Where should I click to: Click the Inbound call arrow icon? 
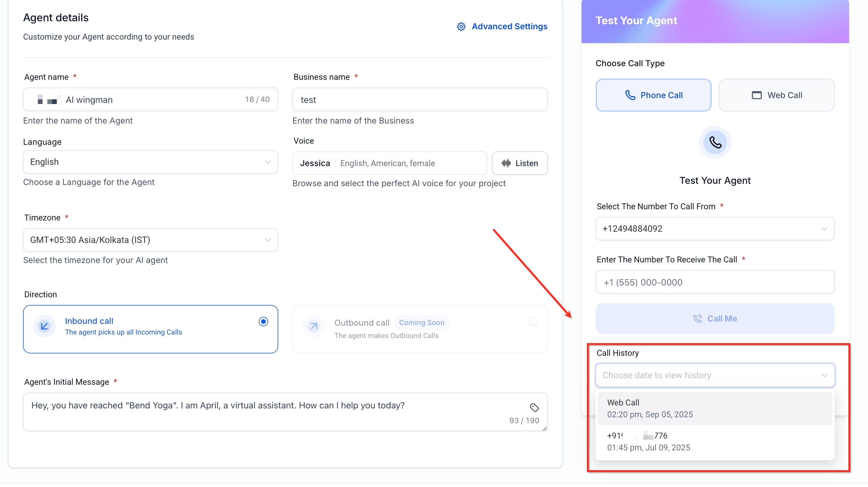point(44,326)
